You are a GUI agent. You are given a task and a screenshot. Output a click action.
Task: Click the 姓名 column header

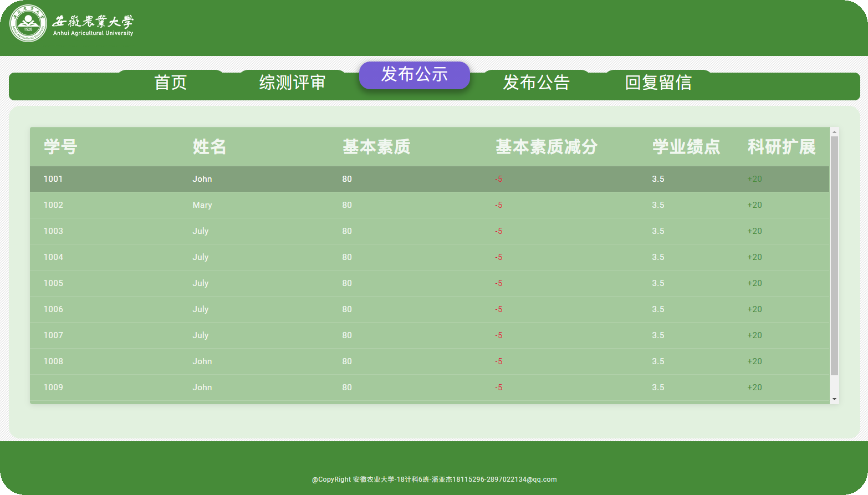coord(209,147)
